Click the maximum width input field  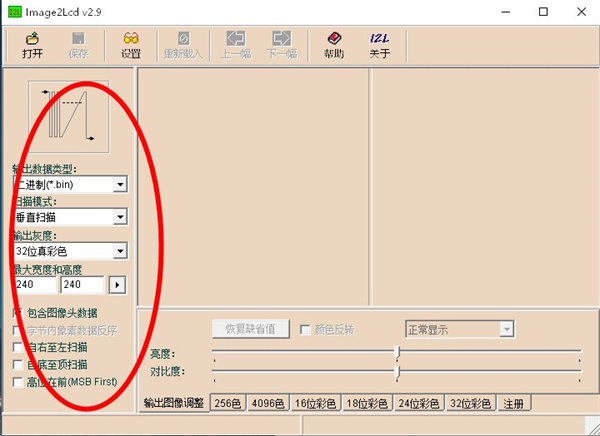tap(34, 285)
